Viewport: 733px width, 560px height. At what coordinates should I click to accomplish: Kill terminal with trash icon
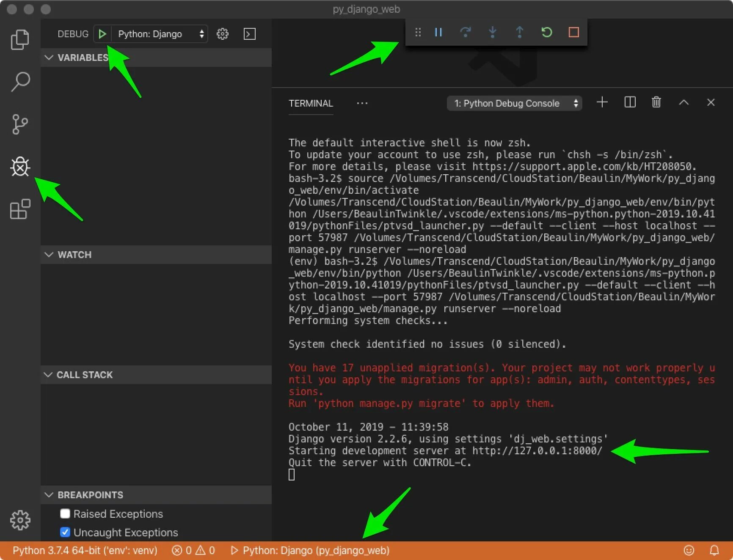[656, 102]
